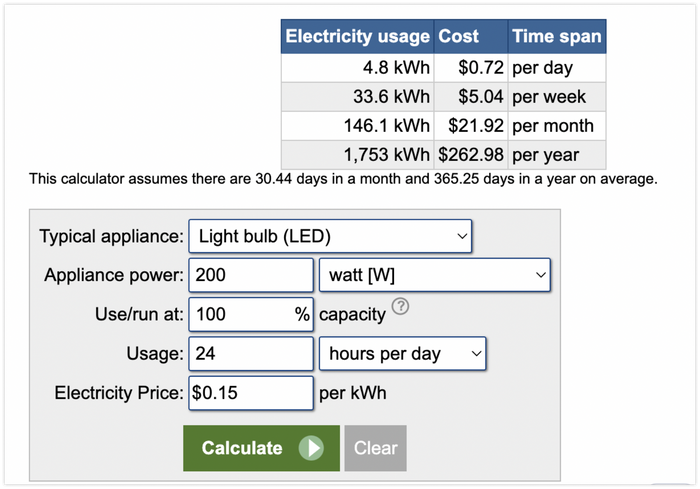Click the Cost column header
This screenshot has width=700, height=489.
(471, 36)
